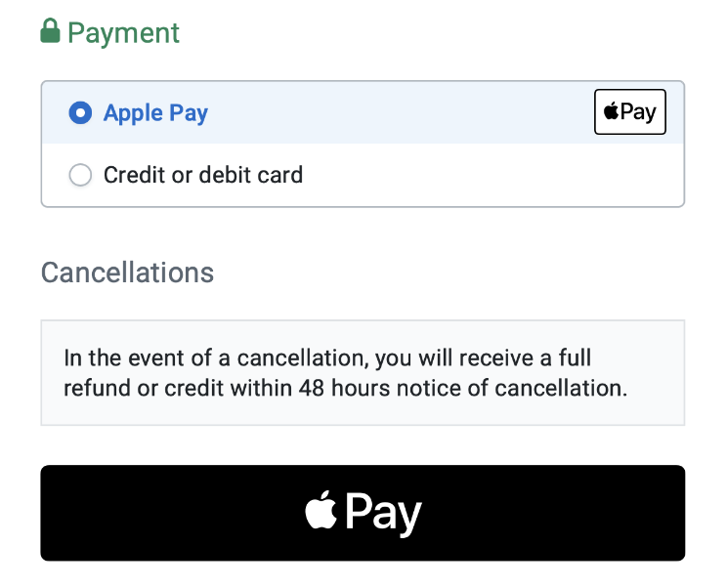This screenshot has height=588, width=727.
Task: Select the Apple Pay radio button
Action: coord(79,113)
